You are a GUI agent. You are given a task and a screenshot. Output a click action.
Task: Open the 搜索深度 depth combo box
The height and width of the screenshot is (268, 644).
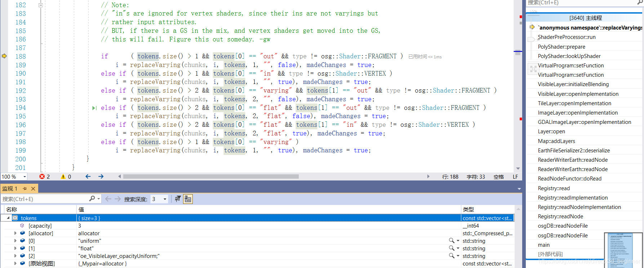(160, 199)
